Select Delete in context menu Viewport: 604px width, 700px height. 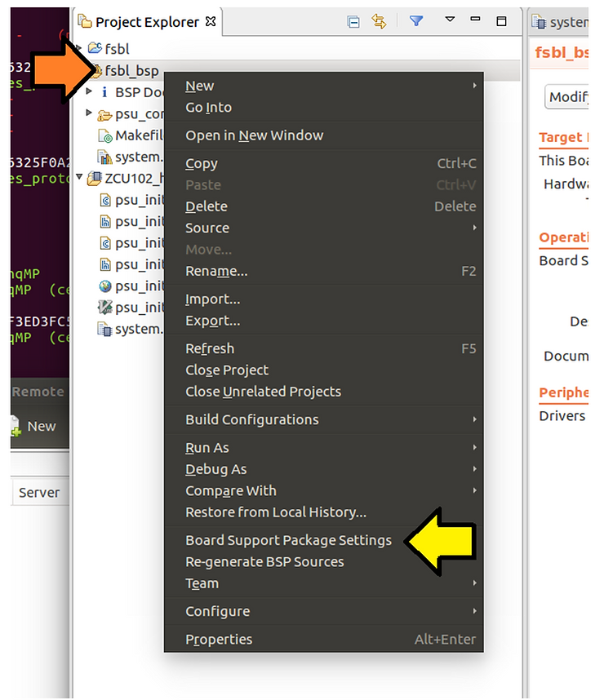[x=324, y=206]
